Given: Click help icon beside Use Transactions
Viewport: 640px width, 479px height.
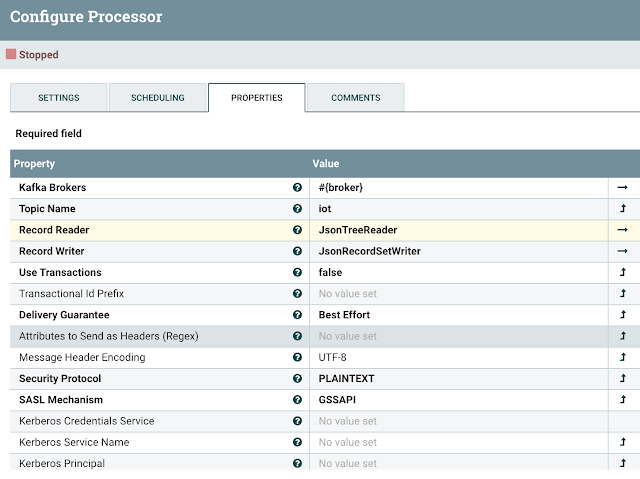Looking at the screenshot, I should [297, 272].
